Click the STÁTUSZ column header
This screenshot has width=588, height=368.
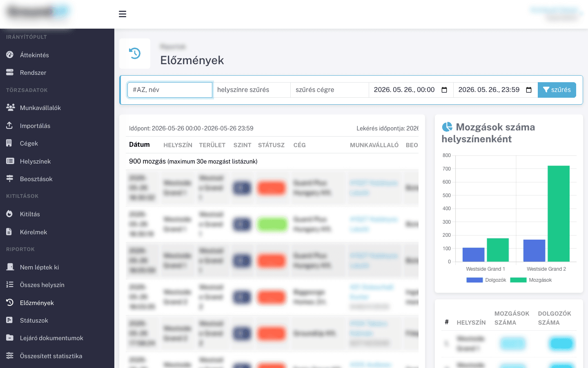tap(271, 145)
